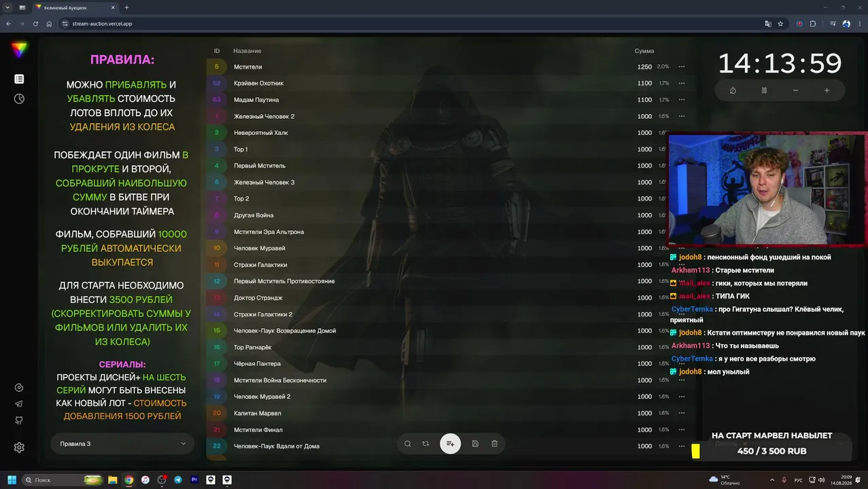Reload the page in Chrome
The height and width of the screenshot is (489, 868).
coord(35,23)
